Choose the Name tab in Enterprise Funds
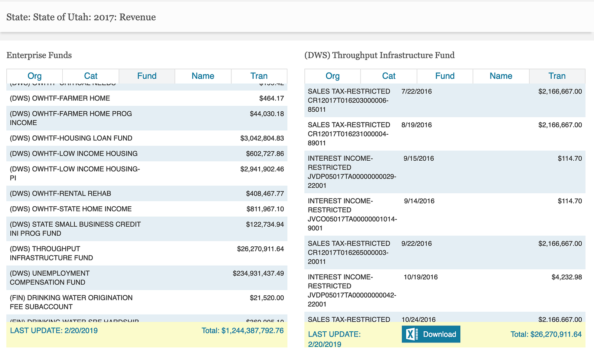The image size is (594, 364). [x=203, y=76]
